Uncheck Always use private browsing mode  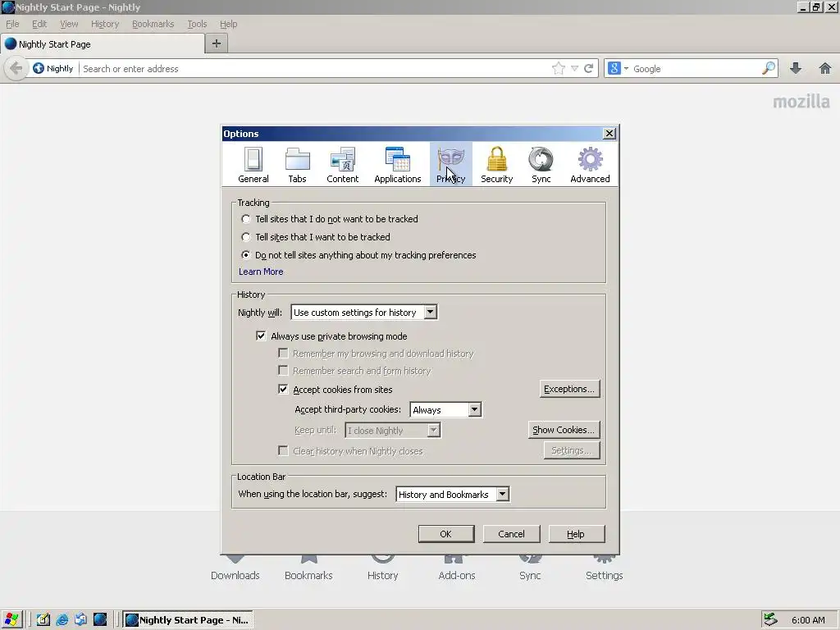coord(261,336)
